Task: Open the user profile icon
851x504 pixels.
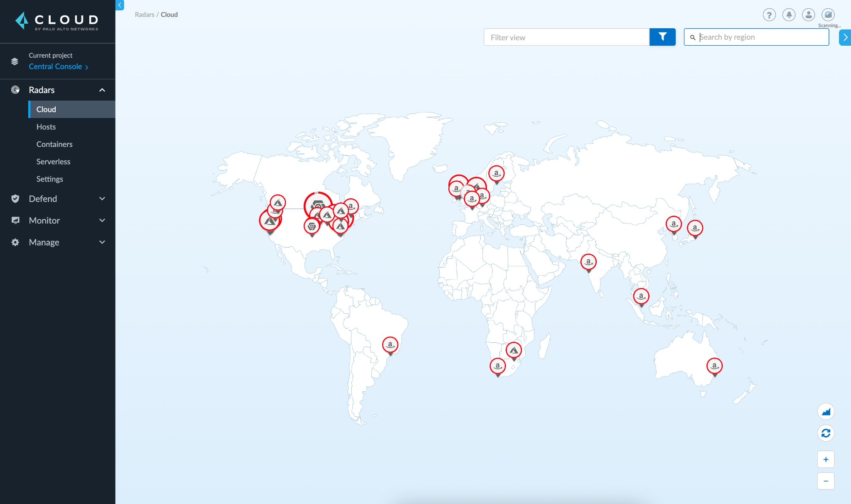Action: [x=808, y=15]
